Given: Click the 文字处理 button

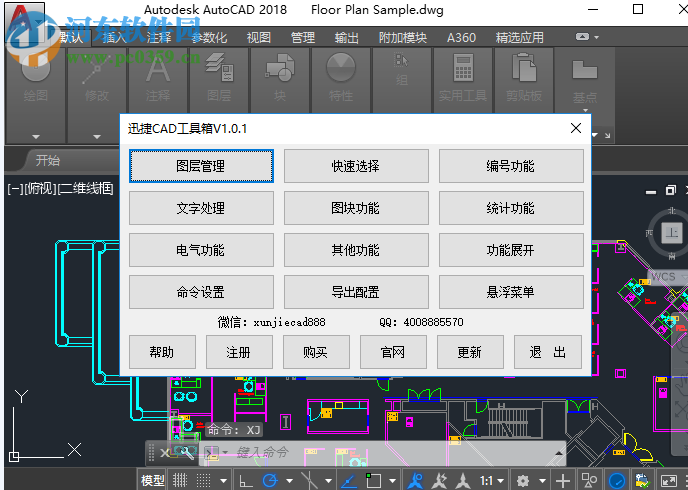Looking at the screenshot, I should [201, 208].
